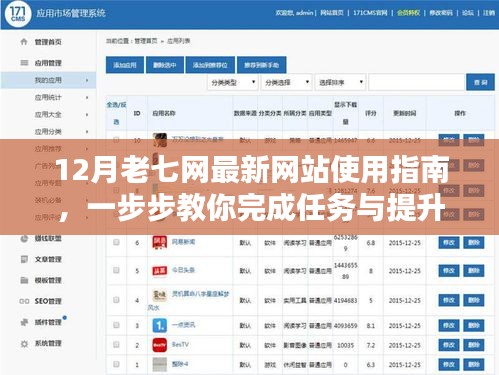Image resolution: width=499 pixels, height=375 pixels.
Task: Click the 插件管理 plugin icon
Action: coord(24,322)
